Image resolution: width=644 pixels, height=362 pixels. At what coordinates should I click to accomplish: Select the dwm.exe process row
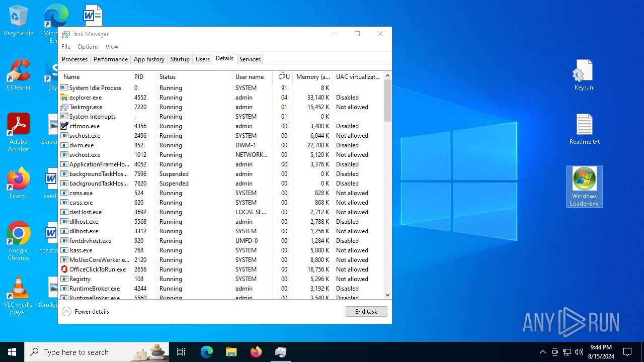pos(221,145)
